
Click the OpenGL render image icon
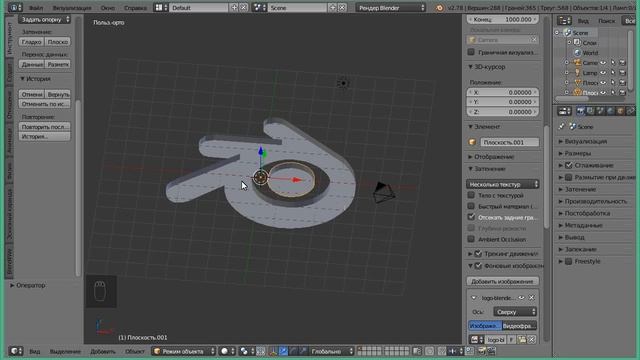click(x=482, y=351)
